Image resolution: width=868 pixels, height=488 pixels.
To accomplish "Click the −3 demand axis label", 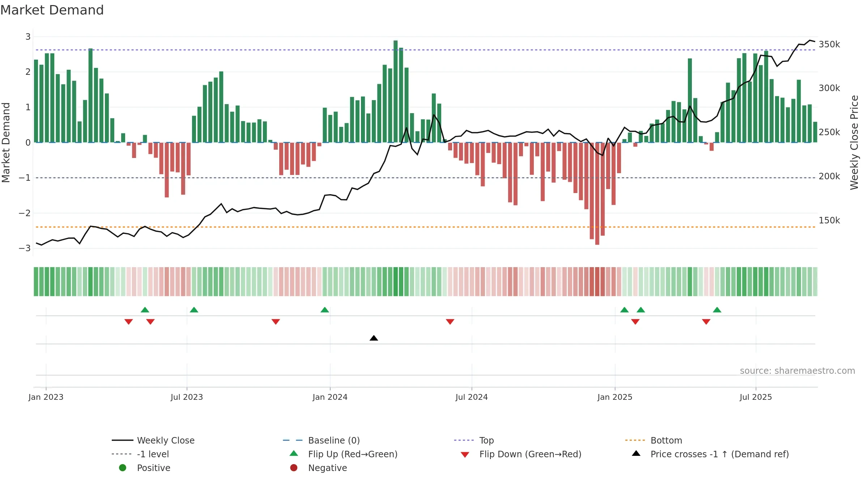I will click(x=25, y=248).
